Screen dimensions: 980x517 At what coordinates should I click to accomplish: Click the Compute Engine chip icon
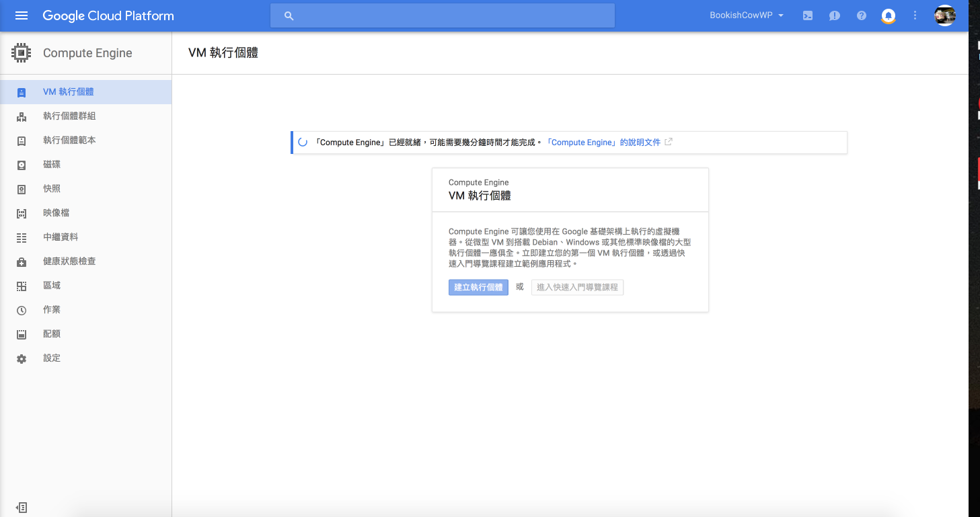click(x=22, y=53)
